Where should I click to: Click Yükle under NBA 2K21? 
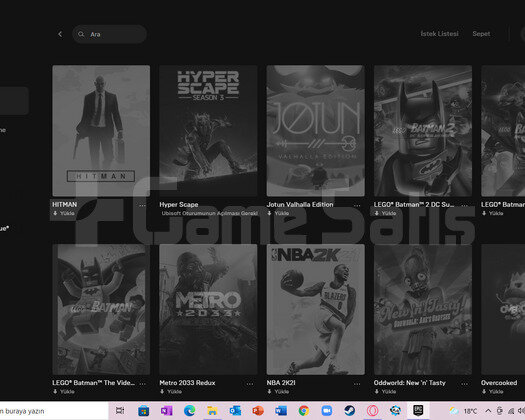tap(278, 392)
